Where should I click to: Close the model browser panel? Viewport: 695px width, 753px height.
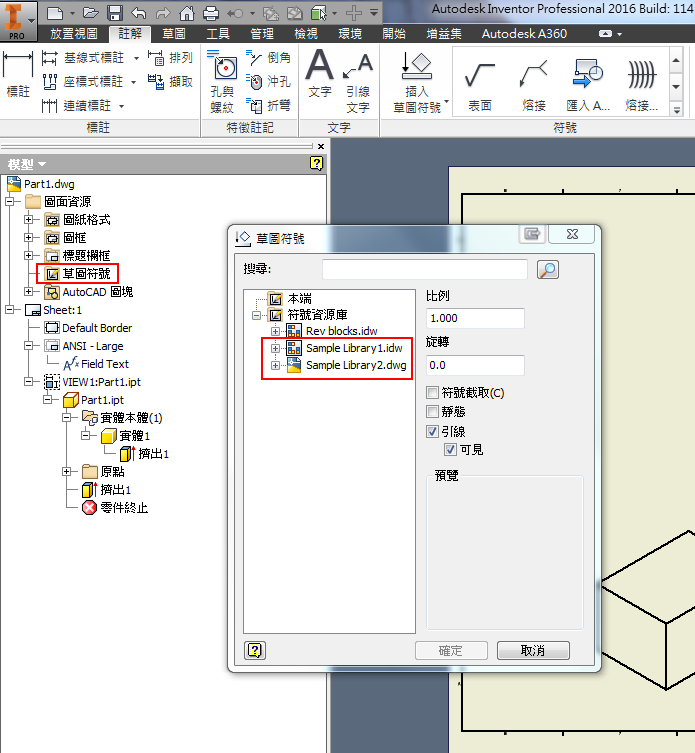(321, 146)
